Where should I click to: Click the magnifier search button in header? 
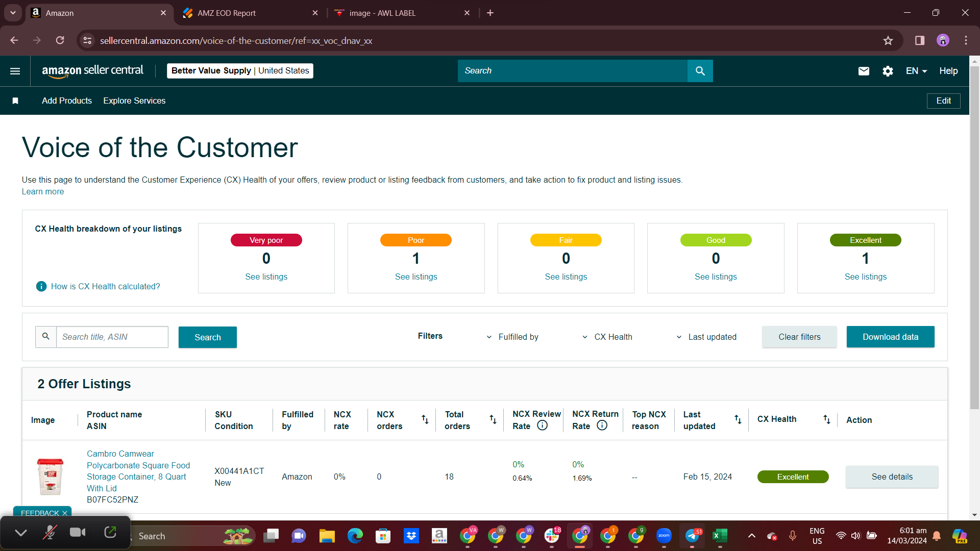[x=700, y=71]
